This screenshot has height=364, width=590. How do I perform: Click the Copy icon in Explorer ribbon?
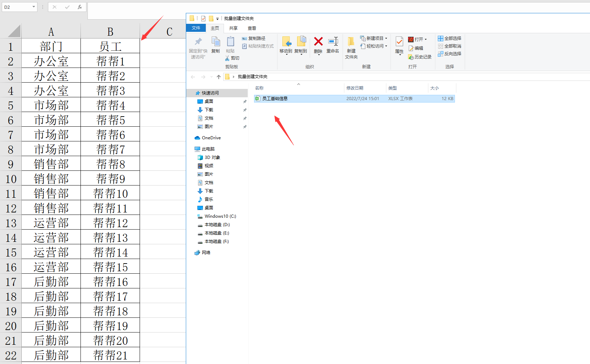216,41
